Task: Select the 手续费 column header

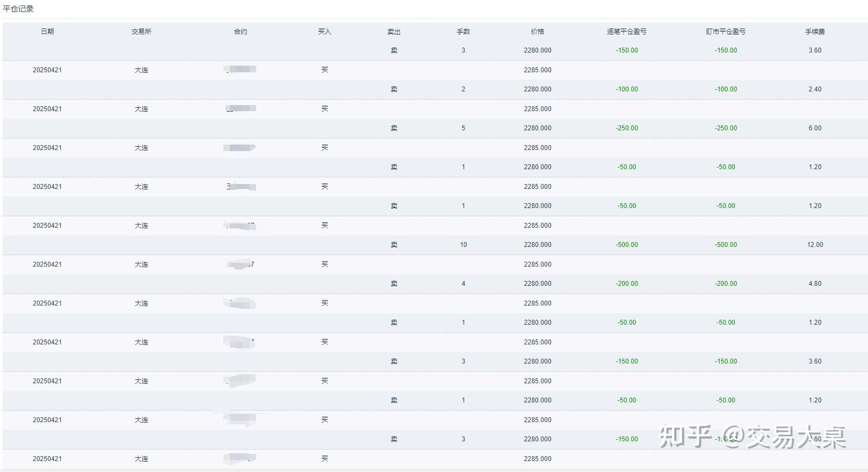Action: (x=815, y=32)
